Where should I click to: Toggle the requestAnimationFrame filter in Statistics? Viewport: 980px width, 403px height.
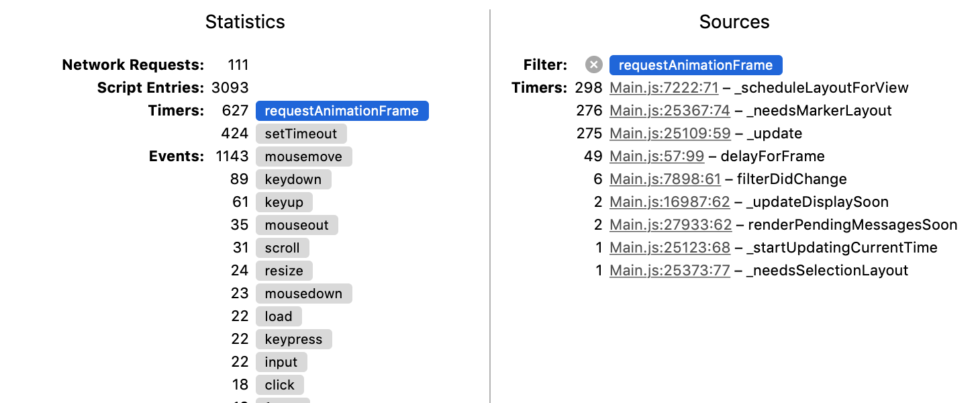(342, 111)
